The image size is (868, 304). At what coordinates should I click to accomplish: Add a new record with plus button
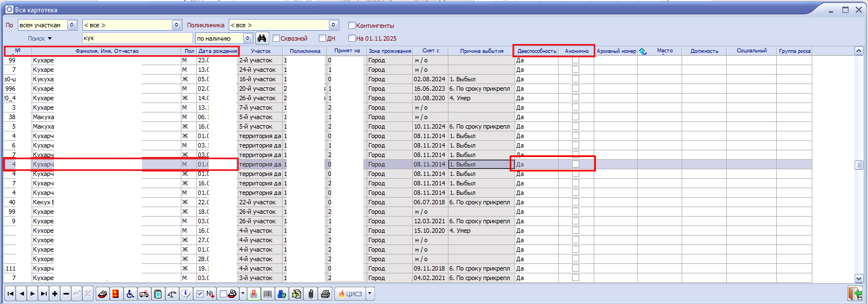(x=55, y=294)
